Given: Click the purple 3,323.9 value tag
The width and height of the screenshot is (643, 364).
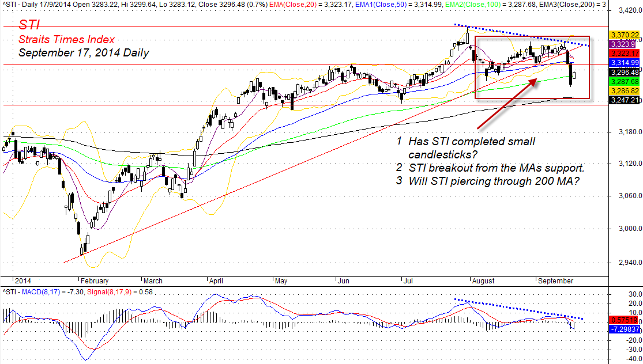Looking at the screenshot, I should coord(623,44).
